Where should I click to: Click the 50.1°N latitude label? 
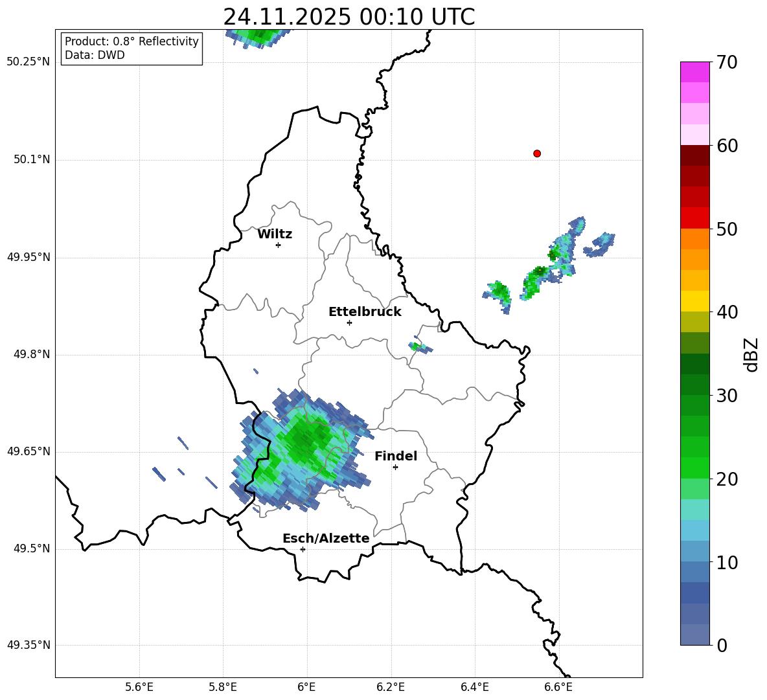pyautogui.click(x=32, y=159)
